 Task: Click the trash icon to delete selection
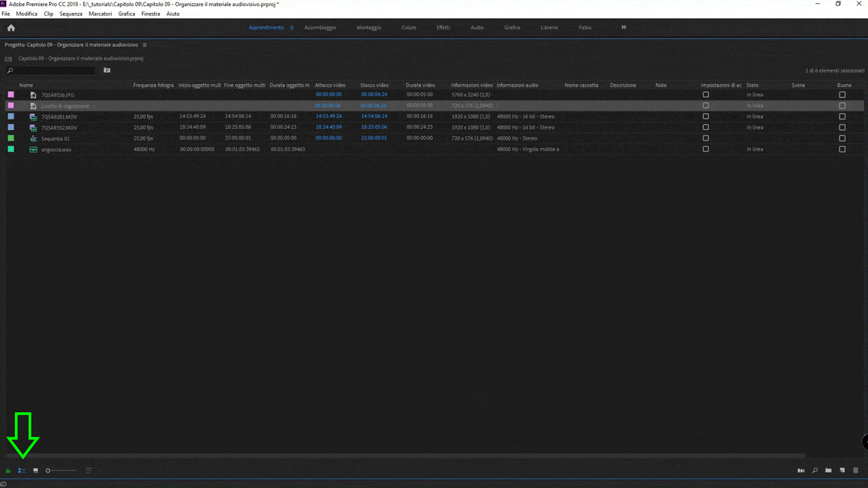coord(856,470)
